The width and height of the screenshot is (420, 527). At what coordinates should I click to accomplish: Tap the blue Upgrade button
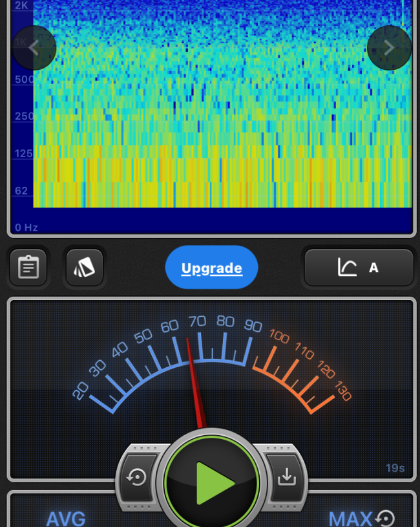[211, 268]
